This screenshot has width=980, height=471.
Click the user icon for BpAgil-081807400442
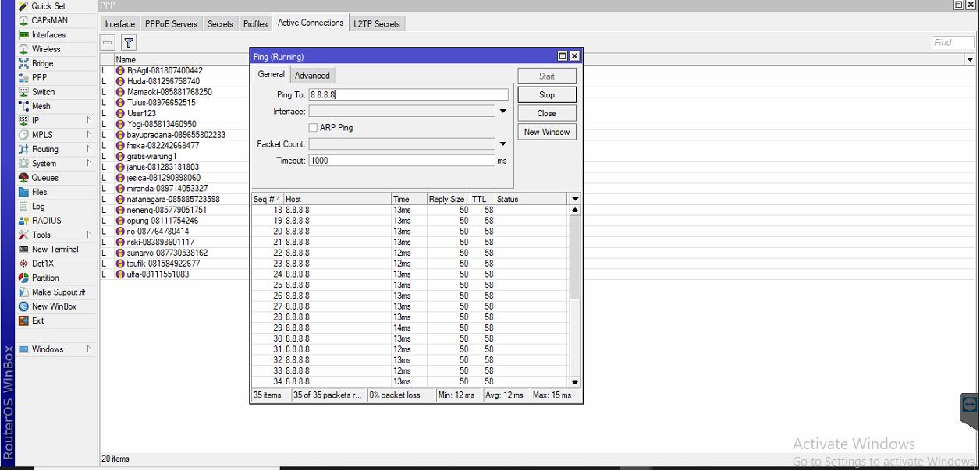pos(120,70)
